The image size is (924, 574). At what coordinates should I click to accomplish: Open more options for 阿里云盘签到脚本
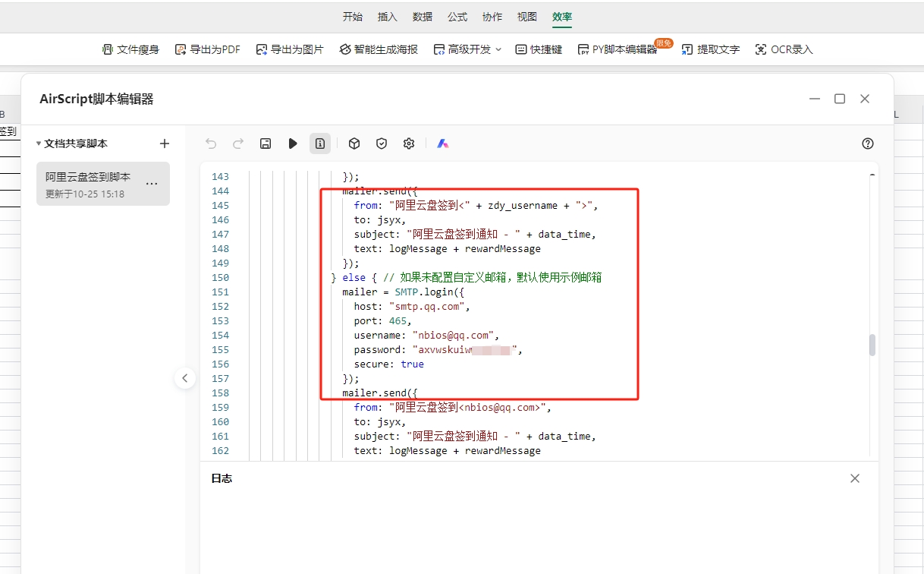(x=152, y=184)
